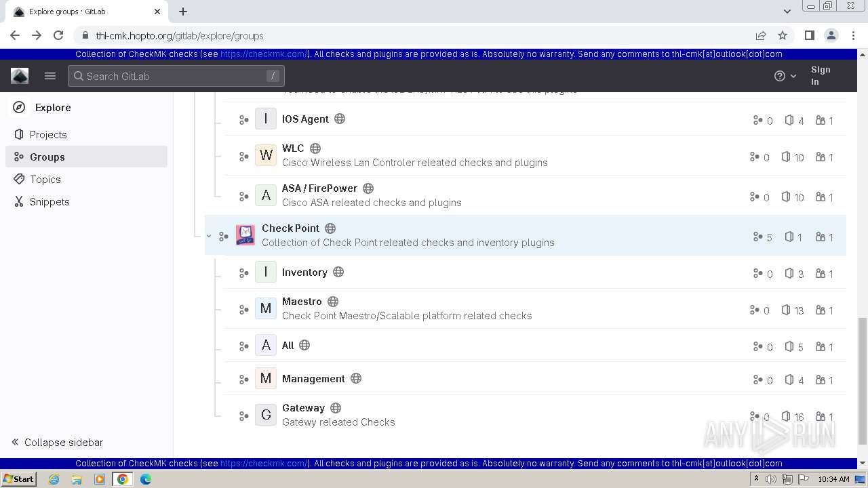Open the Inventory subgroup

[304, 272]
